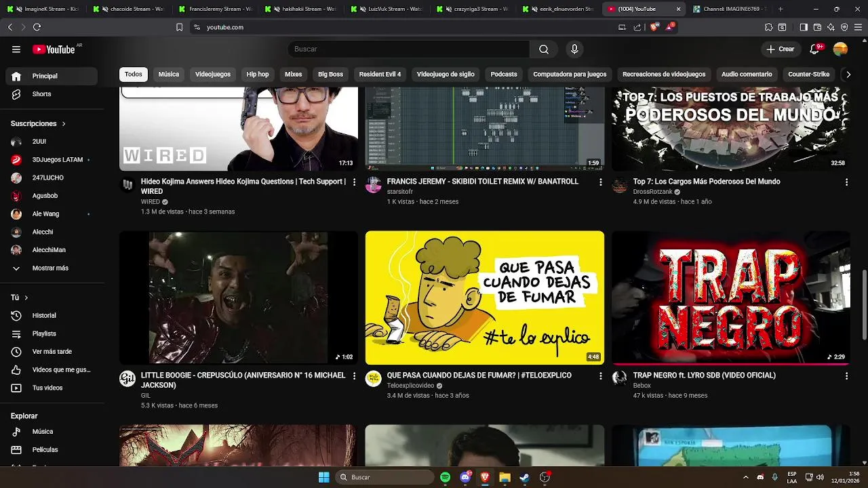Click the Brave Shields icon

[x=654, y=27]
